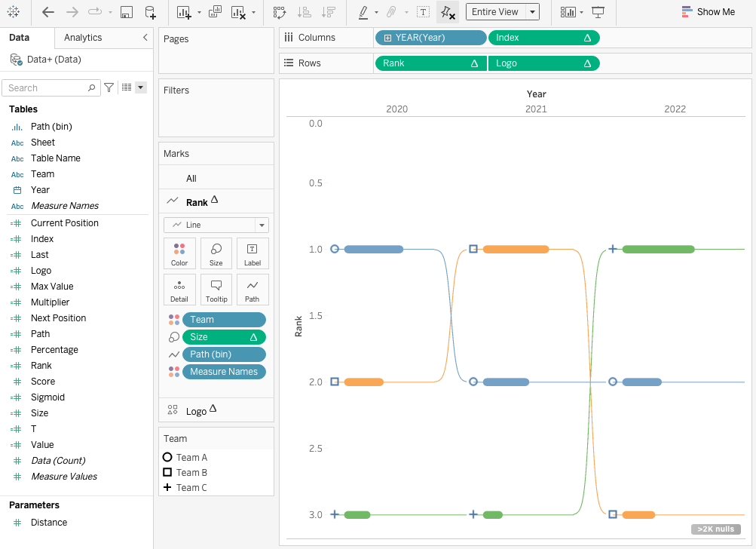Click the Save disk icon
756x549 pixels.
click(x=127, y=12)
